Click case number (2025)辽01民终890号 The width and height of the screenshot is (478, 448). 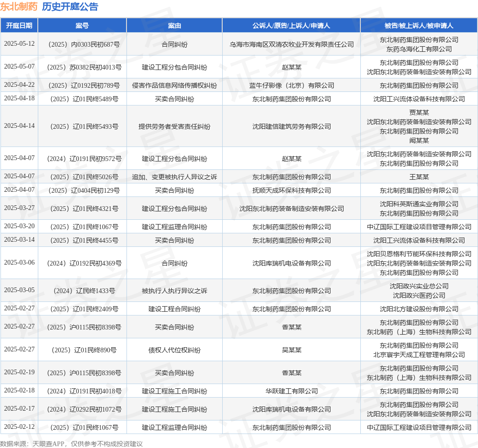82,350
